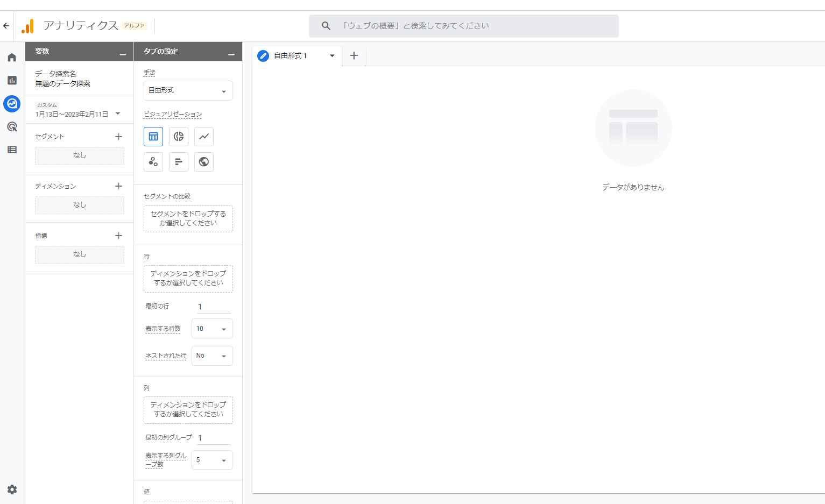Add a new metric with plus
Image resolution: width=825 pixels, height=504 pixels.
119,236
